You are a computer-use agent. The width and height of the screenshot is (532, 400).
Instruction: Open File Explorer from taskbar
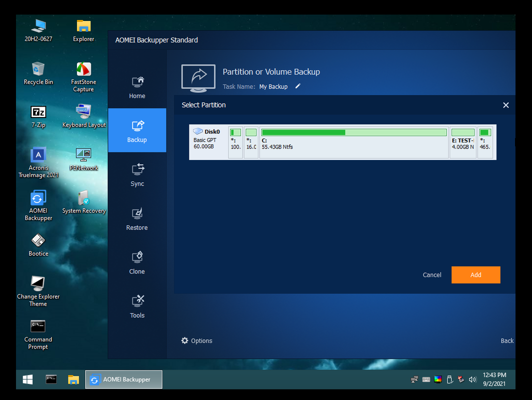tap(73, 379)
